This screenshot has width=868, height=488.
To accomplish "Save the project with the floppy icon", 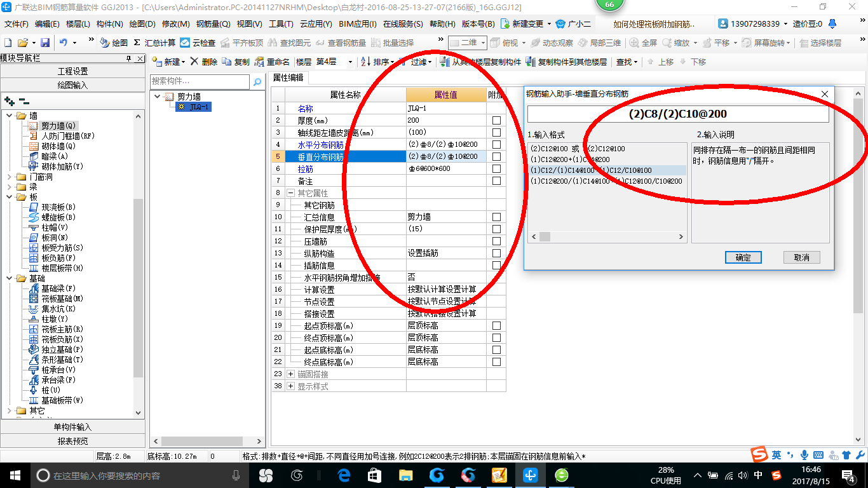I will coord(45,43).
